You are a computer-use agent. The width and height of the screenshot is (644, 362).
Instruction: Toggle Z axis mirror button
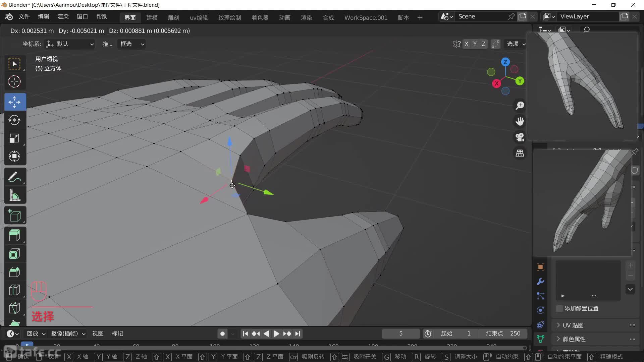(x=483, y=44)
